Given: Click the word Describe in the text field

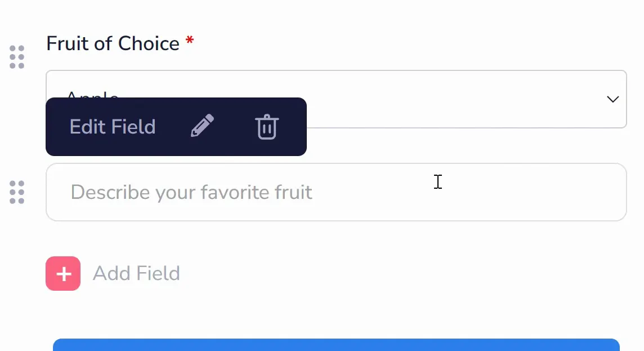Looking at the screenshot, I should point(110,192).
